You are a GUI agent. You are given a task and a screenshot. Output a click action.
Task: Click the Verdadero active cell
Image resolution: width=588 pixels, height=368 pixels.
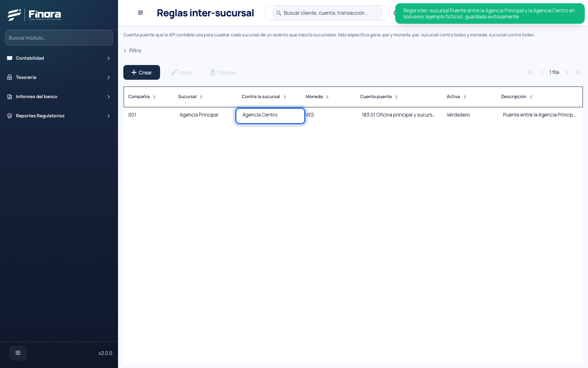click(458, 115)
